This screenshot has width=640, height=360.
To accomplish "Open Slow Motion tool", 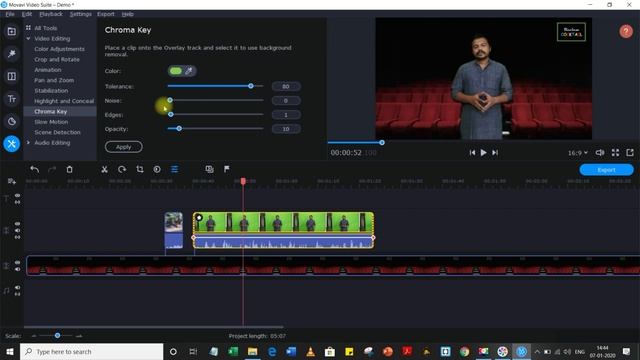I will pyautogui.click(x=51, y=122).
